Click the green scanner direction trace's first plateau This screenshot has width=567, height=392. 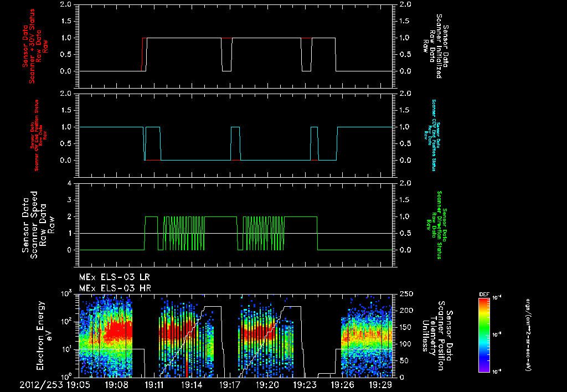pyautogui.click(x=151, y=216)
